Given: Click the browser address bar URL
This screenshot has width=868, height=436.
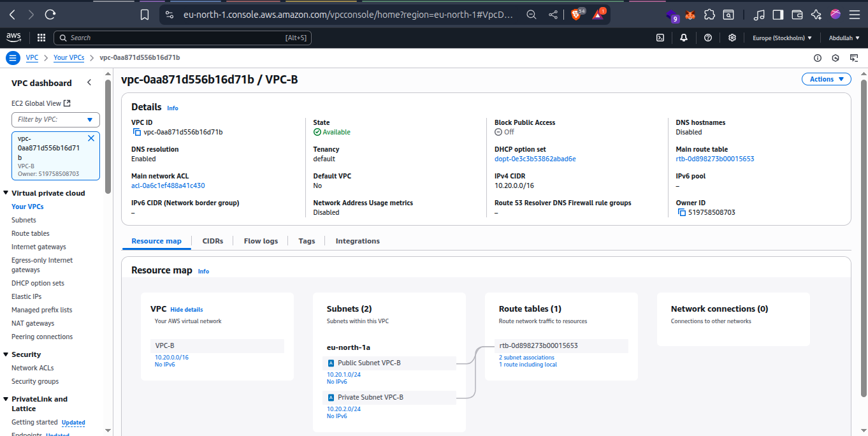Looking at the screenshot, I should pyautogui.click(x=347, y=14).
